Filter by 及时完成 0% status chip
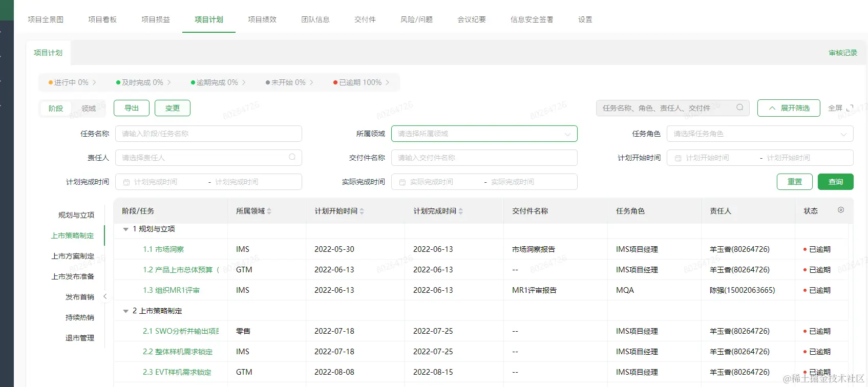Viewport: 868px width, 387px height. [143, 82]
